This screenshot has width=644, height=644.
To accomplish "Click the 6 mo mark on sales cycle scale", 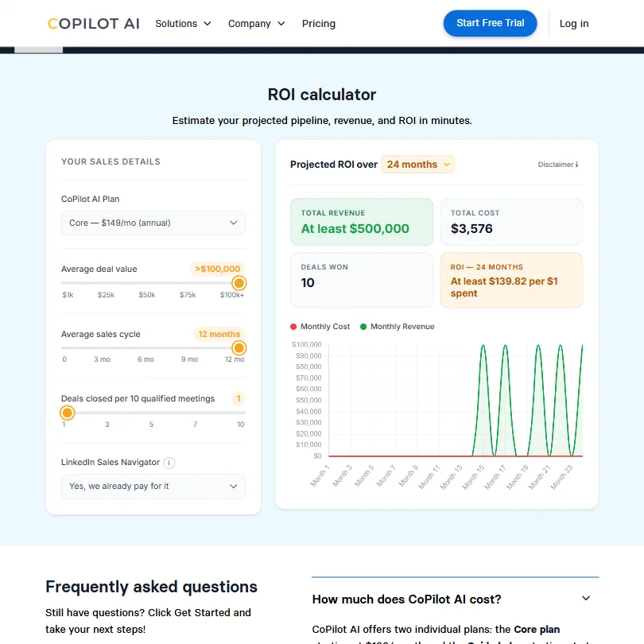I will (x=145, y=359).
